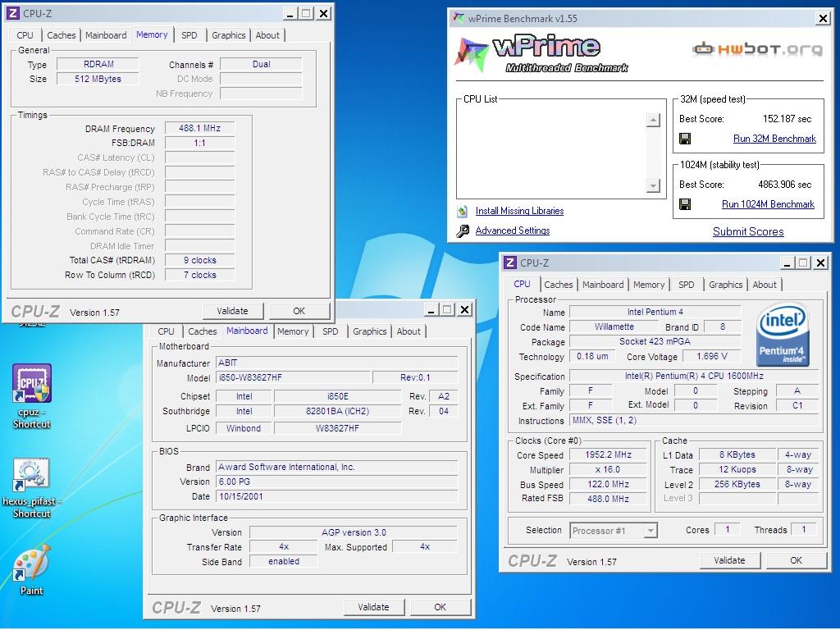Click the CPU-Z title icon in Memory window
This screenshot has height=630, width=840.
click(13, 13)
